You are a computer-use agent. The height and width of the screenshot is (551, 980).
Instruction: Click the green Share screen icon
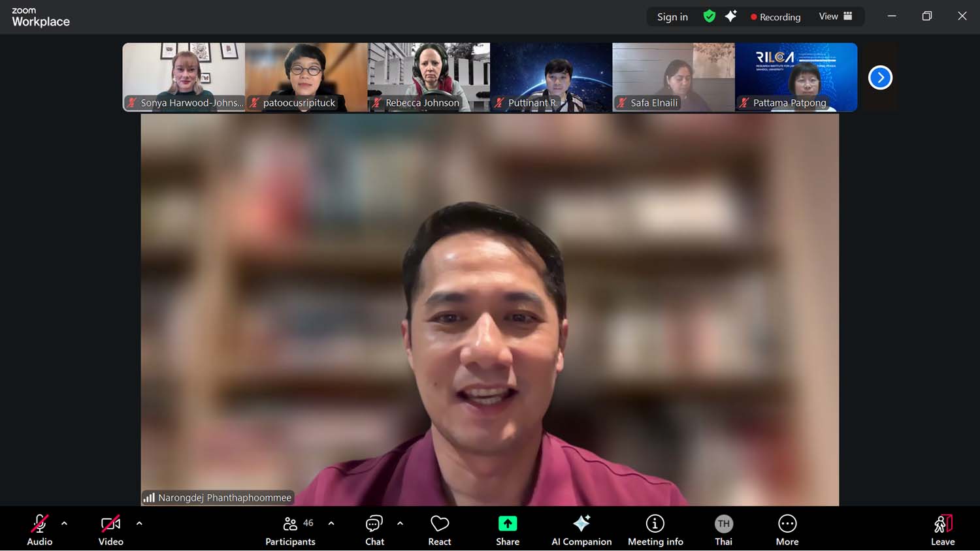point(508,524)
